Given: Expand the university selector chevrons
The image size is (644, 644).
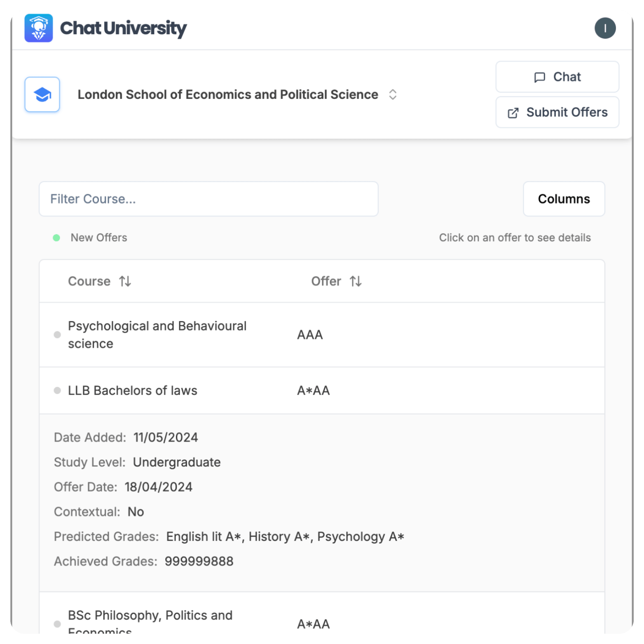Looking at the screenshot, I should tap(393, 94).
